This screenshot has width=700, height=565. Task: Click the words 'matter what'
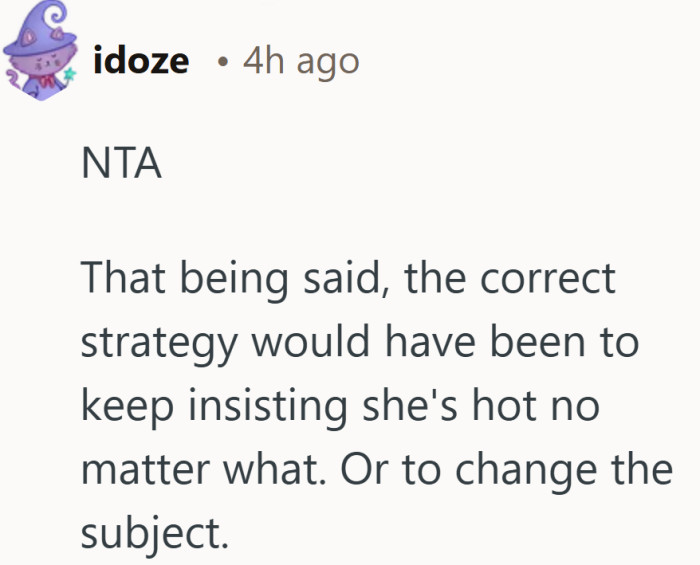(197, 471)
